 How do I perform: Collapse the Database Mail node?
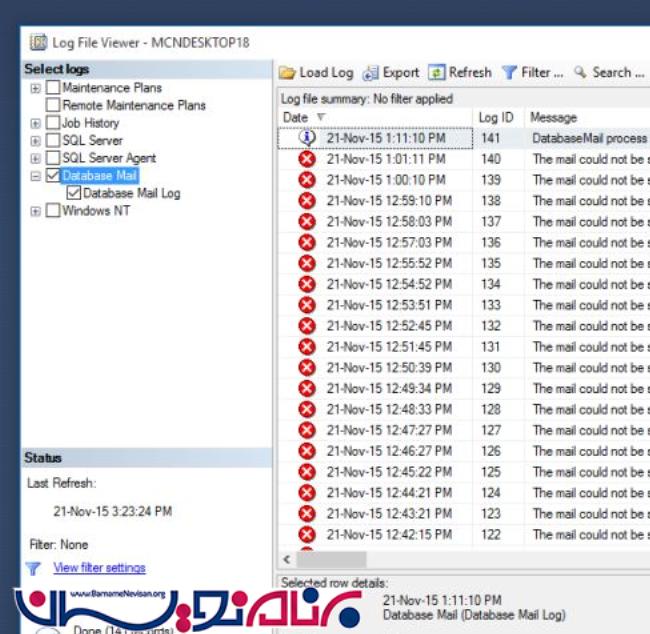click(36, 176)
